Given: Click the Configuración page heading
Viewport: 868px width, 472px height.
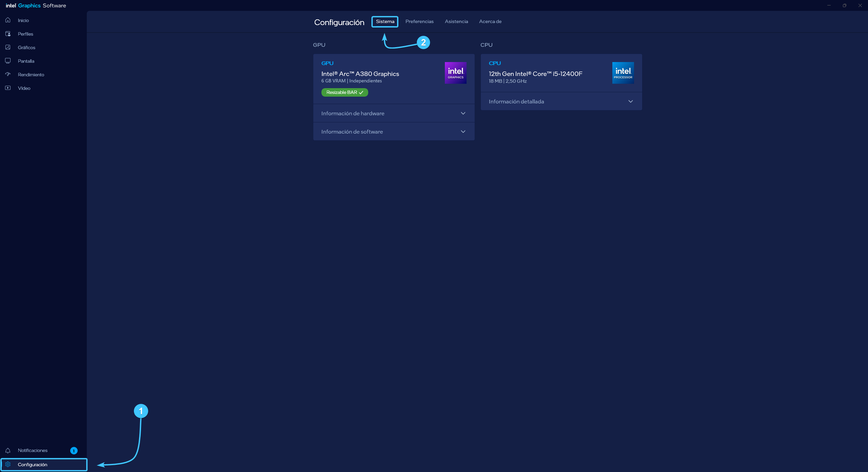Looking at the screenshot, I should 339,22.
